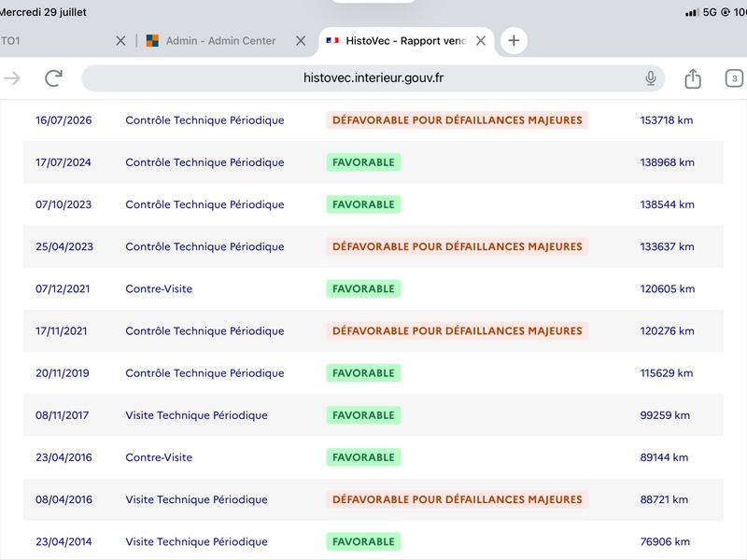Click Contrôle Technique Périodique on 16/07/2026 row
The height and width of the screenshot is (560, 747).
coord(204,120)
